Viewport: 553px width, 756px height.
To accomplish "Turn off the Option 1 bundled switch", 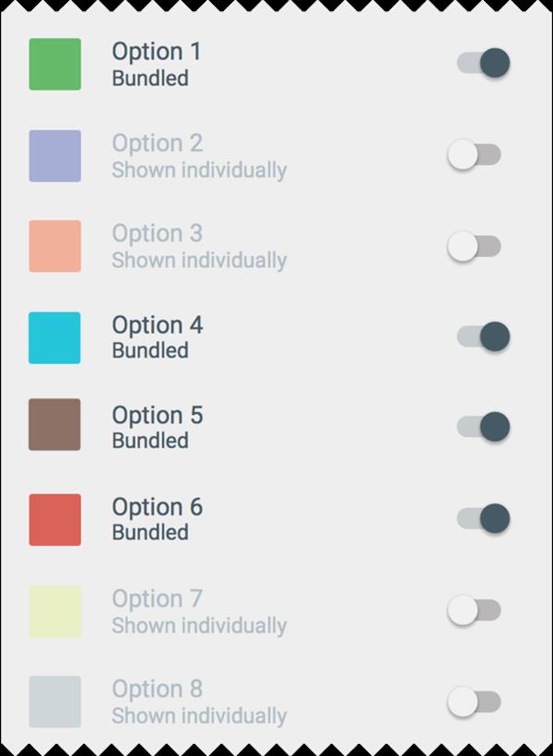I will point(483,64).
